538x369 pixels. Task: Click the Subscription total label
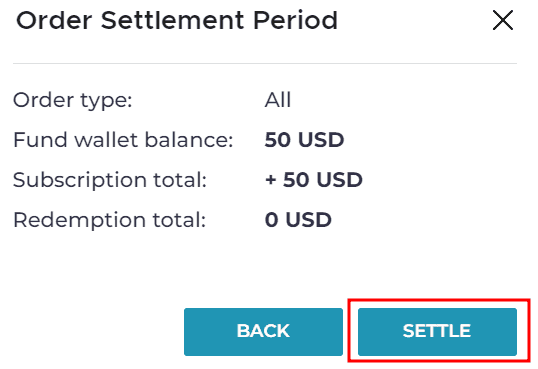coord(110,180)
